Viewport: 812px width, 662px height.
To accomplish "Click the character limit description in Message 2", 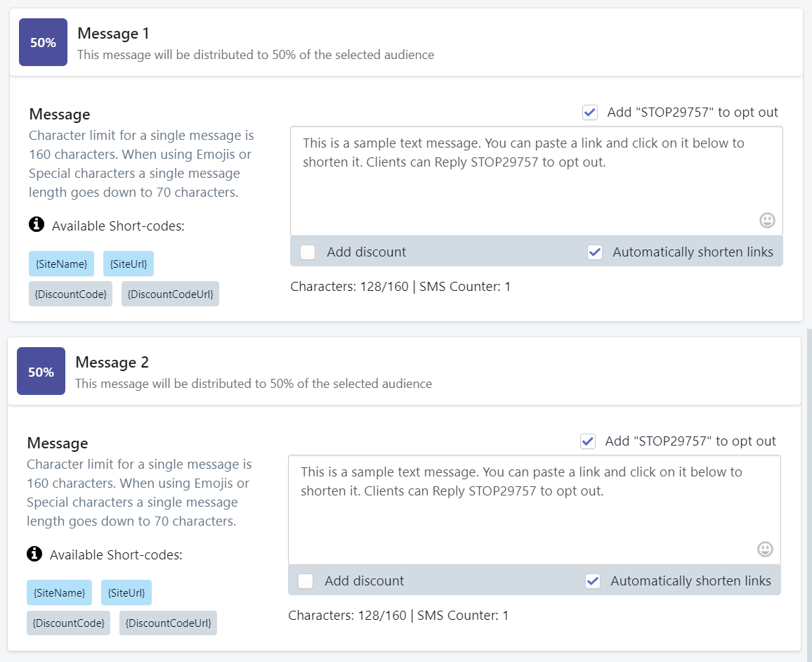I will click(139, 493).
